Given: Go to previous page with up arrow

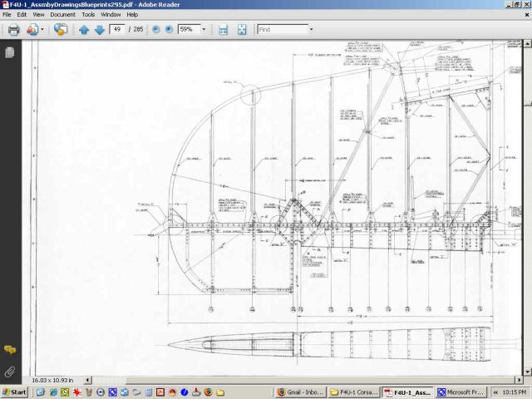Looking at the screenshot, I should click(84, 29).
